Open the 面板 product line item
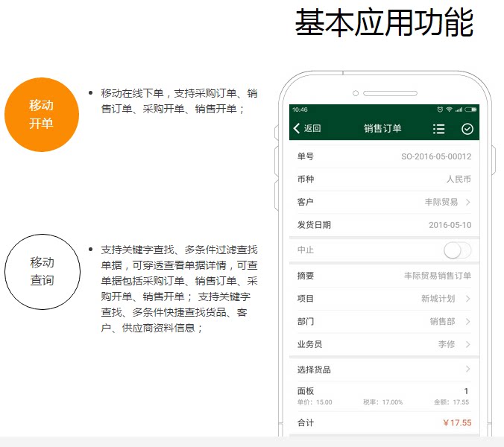This screenshot has width=504, height=447. (384, 396)
